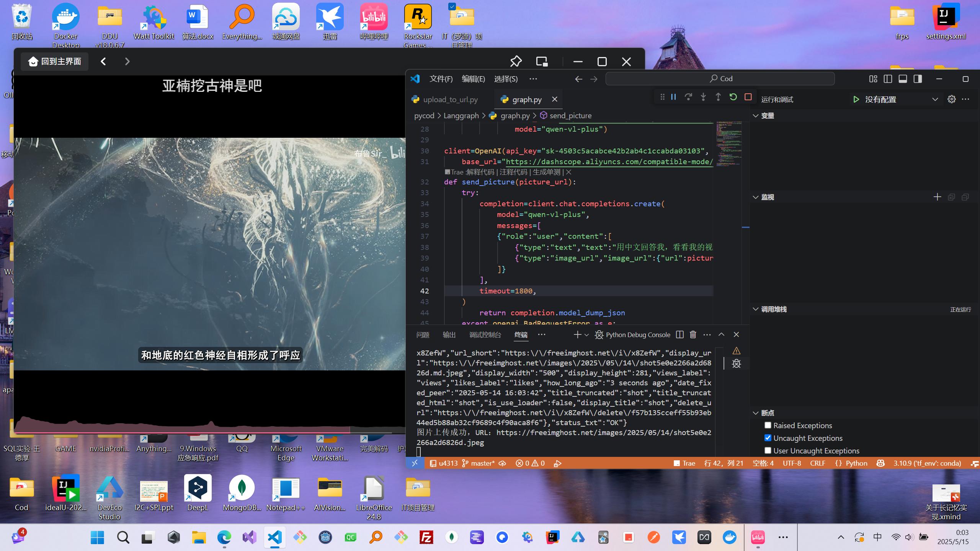
Task: Start debugging with green play icon
Action: tap(856, 99)
